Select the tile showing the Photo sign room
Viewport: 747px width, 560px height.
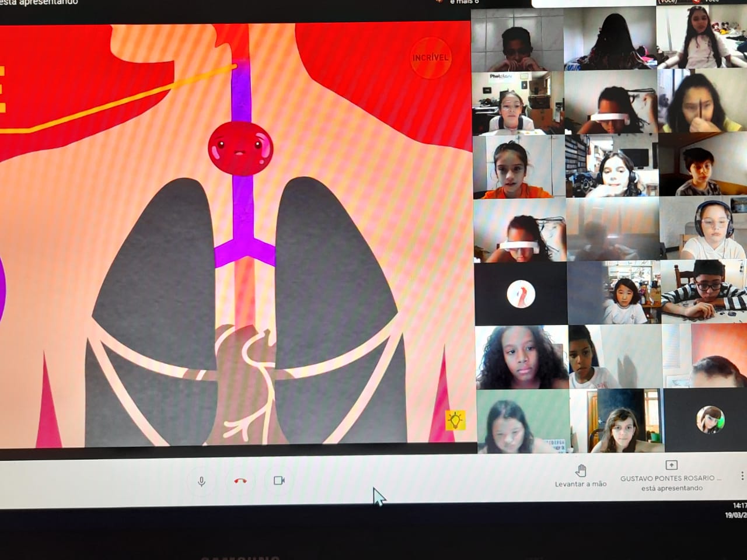pos(518,104)
